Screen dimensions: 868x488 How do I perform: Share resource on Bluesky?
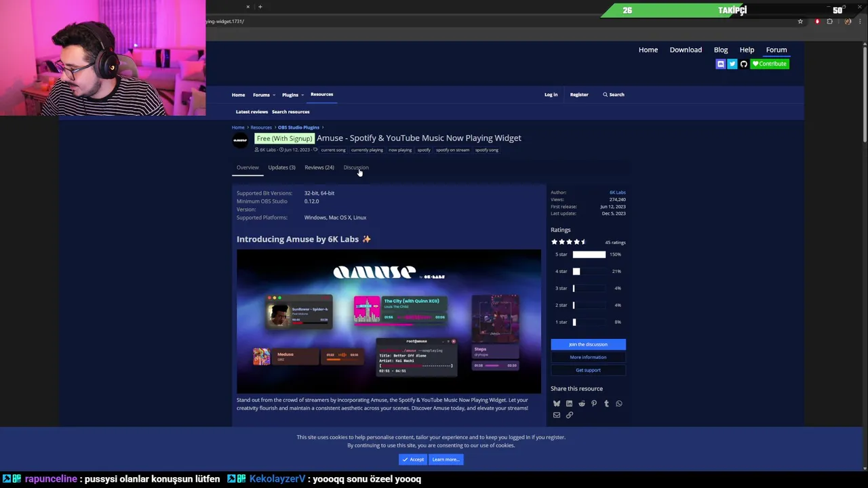coord(557,403)
